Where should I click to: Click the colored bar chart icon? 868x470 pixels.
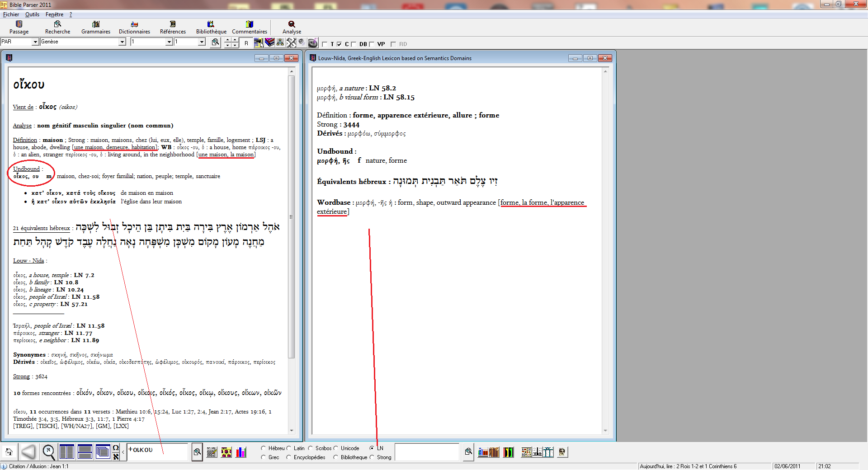point(241,452)
